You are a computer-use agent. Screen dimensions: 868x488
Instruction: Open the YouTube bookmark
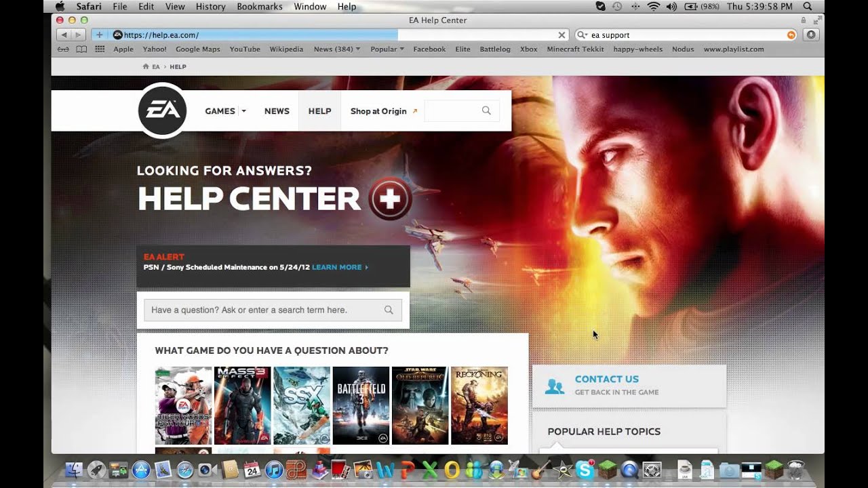[x=245, y=49]
